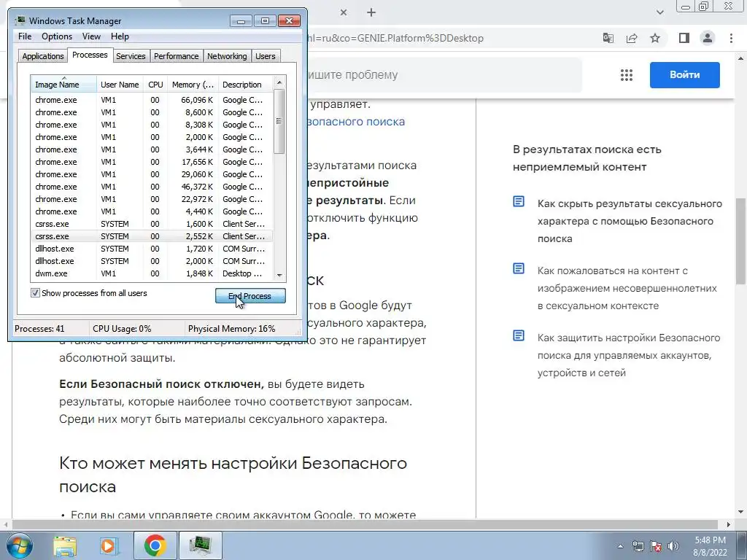Click the network tray icon
This screenshot has width=747, height=560.
point(638,546)
